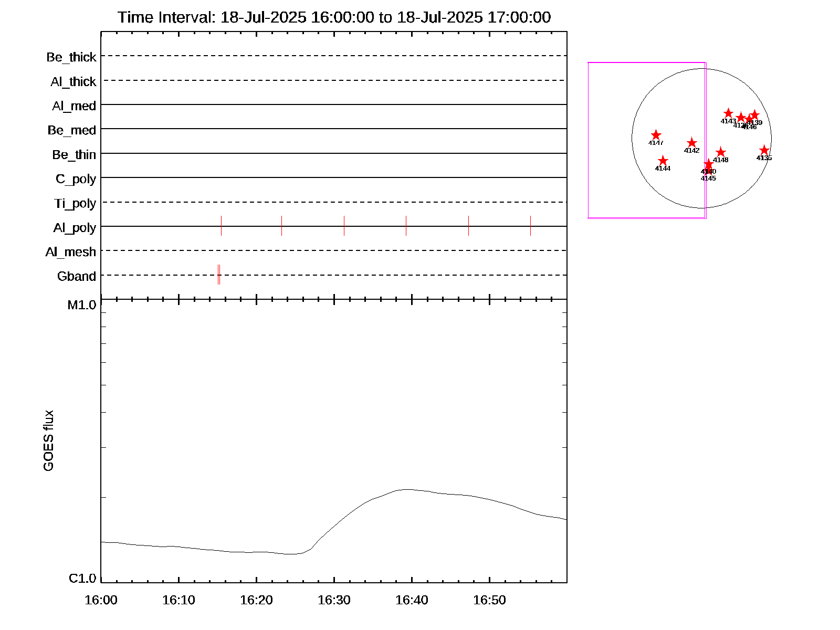This screenshot has width=840, height=630.
Task: Click the star for region 4135 at limb
Action: tap(764, 151)
